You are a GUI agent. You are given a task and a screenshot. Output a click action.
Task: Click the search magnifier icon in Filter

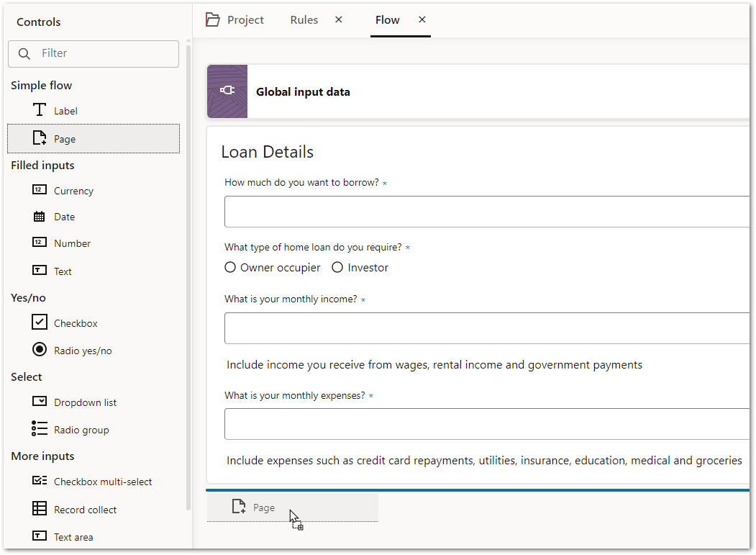pyautogui.click(x=24, y=53)
